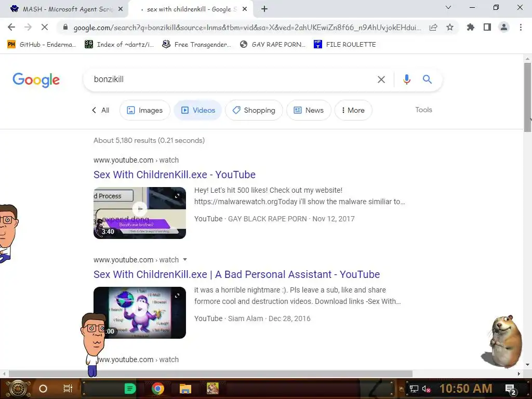The height and width of the screenshot is (399, 532).
Task: Close the active Google search tab
Action: pos(245,9)
